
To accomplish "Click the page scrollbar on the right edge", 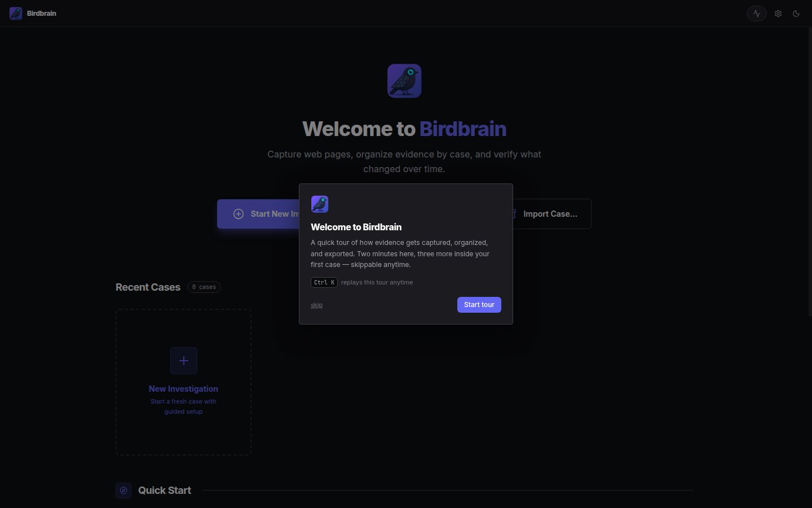I will (x=810, y=172).
